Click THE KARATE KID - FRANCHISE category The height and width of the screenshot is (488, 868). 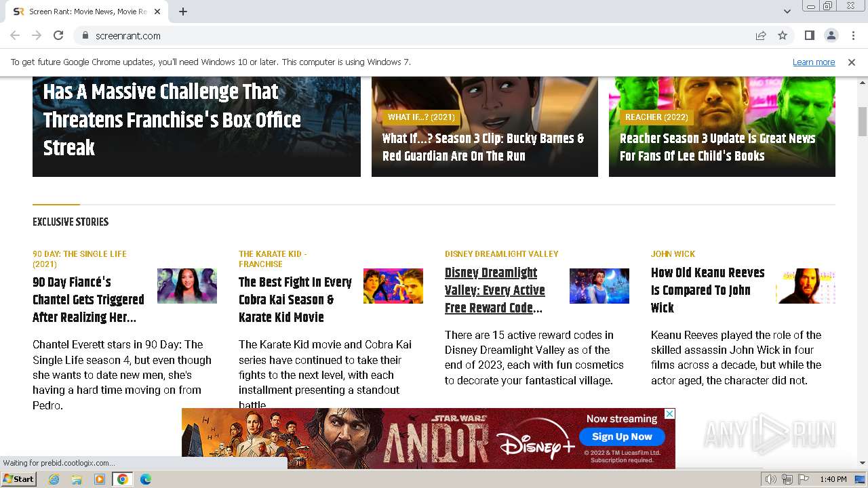pyautogui.click(x=273, y=259)
